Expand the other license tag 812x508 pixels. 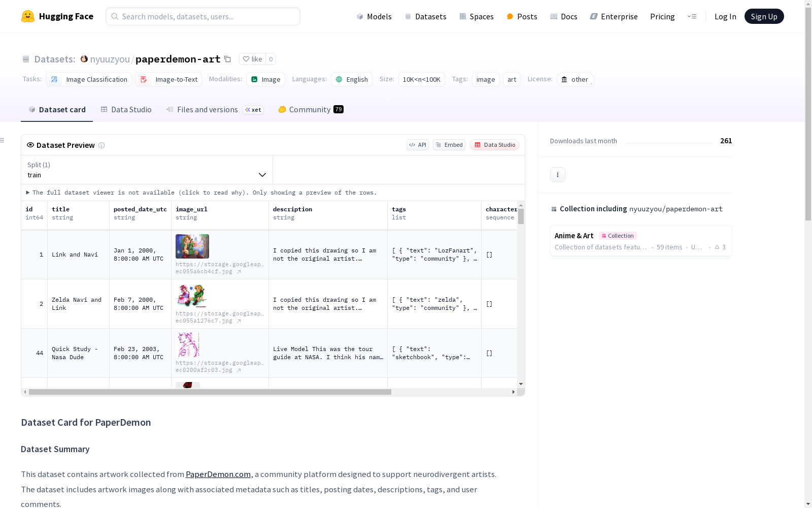tap(575, 79)
